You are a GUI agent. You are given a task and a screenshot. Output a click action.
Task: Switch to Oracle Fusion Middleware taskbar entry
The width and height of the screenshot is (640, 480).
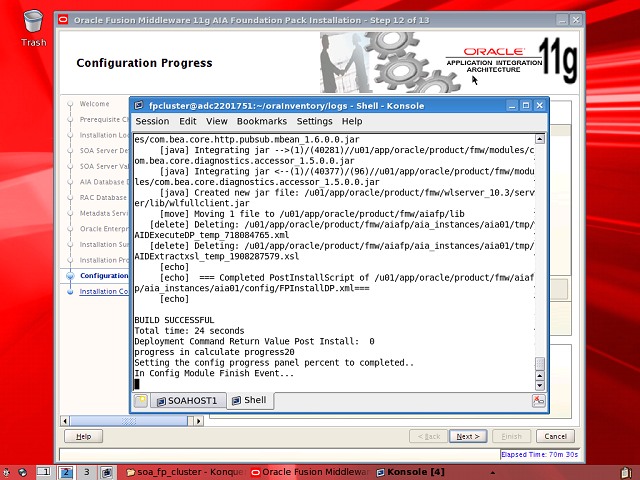pyautogui.click(x=310, y=472)
